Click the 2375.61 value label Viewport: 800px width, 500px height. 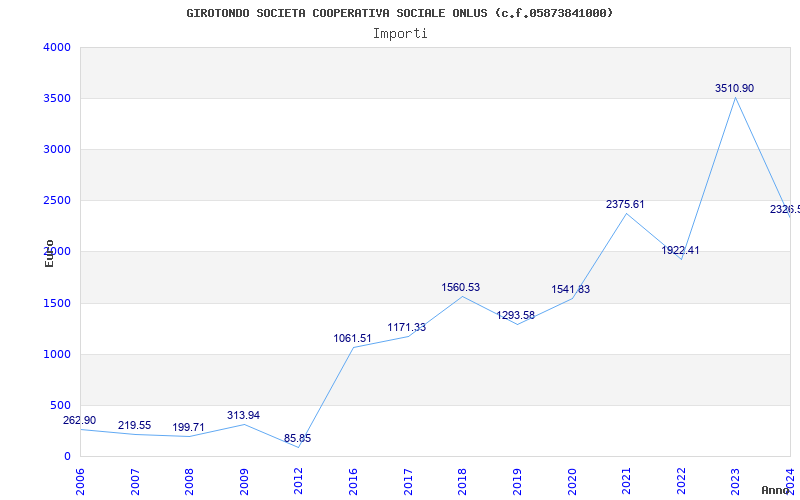(x=625, y=205)
